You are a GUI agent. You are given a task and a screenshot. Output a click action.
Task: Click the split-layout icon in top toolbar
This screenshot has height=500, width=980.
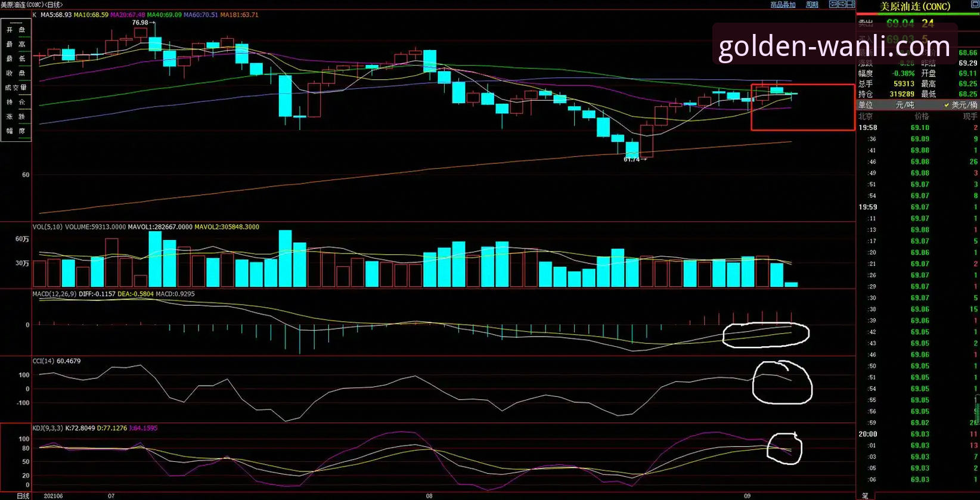(x=851, y=4)
